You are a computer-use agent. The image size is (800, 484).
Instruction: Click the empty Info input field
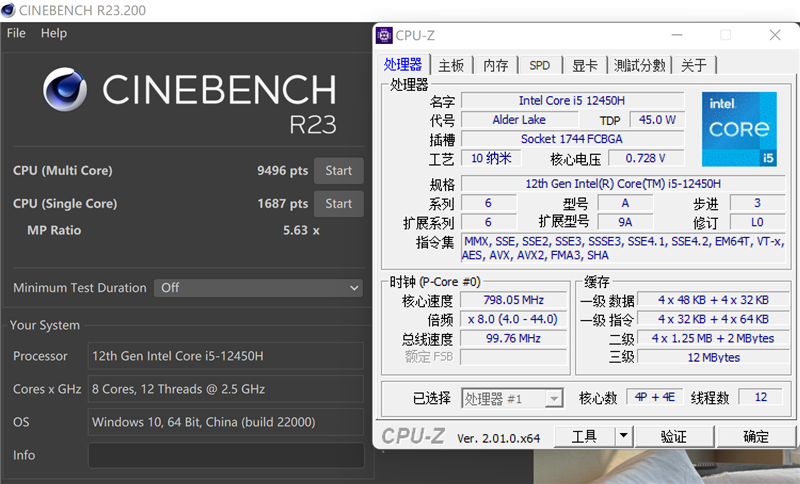226,455
